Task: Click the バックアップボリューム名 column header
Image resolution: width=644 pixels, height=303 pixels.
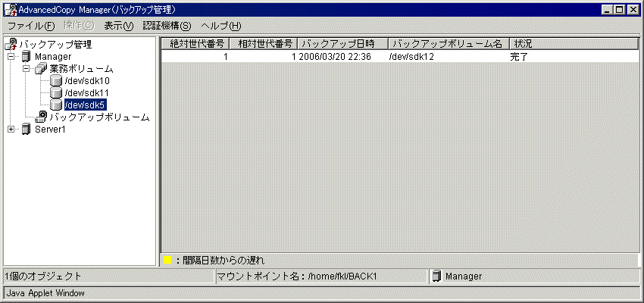Action: 449,43
